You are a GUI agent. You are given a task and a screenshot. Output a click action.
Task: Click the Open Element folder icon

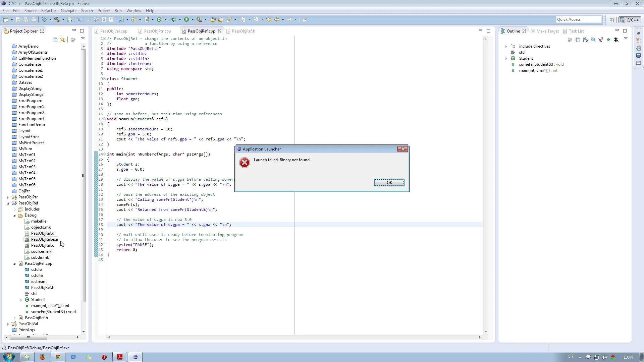coord(213,19)
